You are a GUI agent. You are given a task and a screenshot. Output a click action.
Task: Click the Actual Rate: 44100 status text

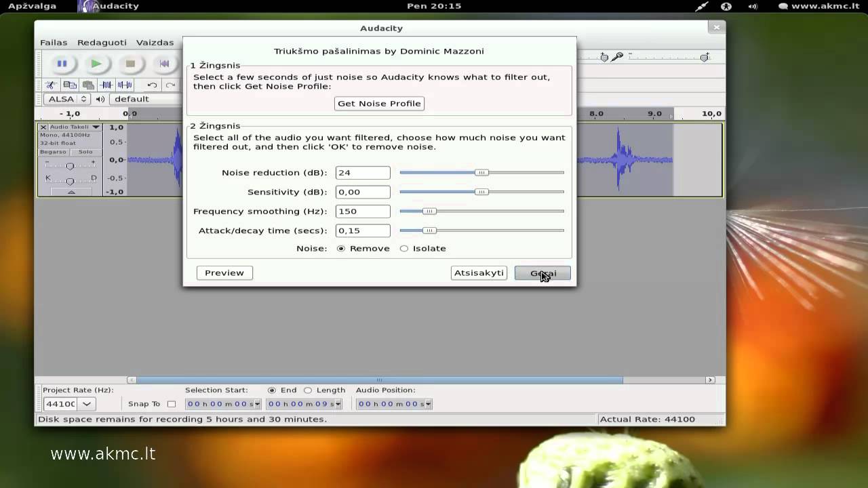point(648,420)
